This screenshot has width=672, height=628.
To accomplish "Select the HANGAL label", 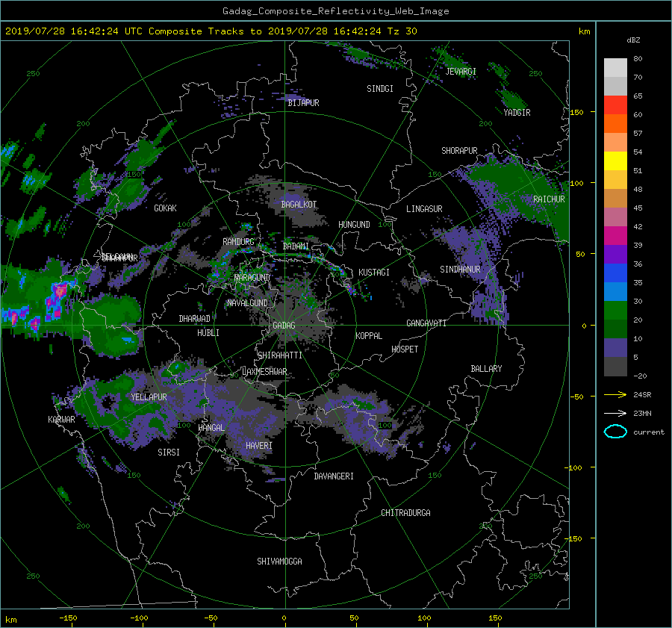I will 211,428.
